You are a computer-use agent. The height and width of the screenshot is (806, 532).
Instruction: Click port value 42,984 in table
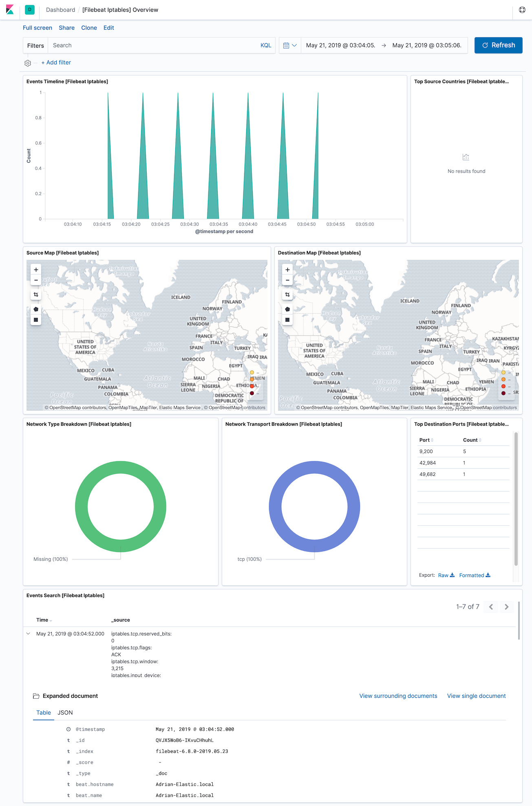[x=428, y=463]
